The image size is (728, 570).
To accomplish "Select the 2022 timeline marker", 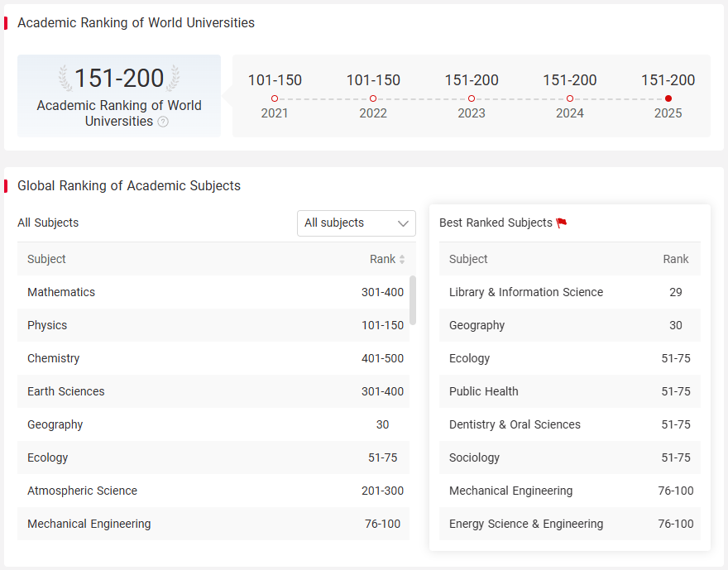I will [x=373, y=98].
